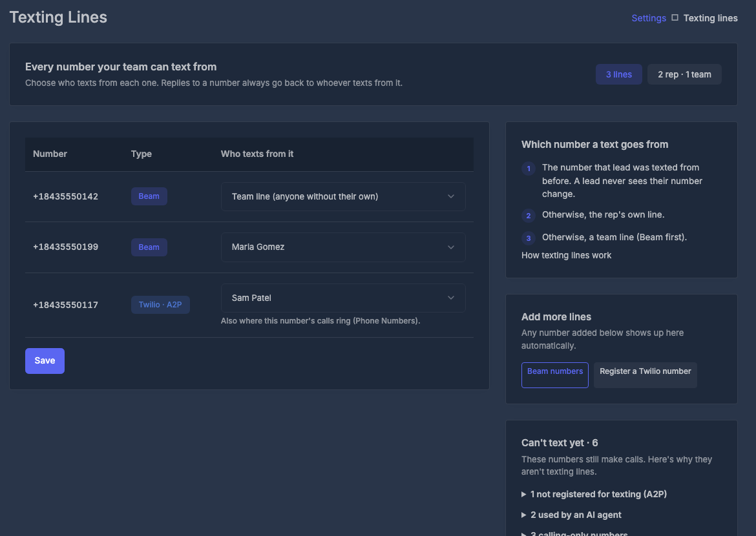The height and width of the screenshot is (536, 756).
Task: Click the 'Add more lines' heading
Action: pyautogui.click(x=556, y=316)
